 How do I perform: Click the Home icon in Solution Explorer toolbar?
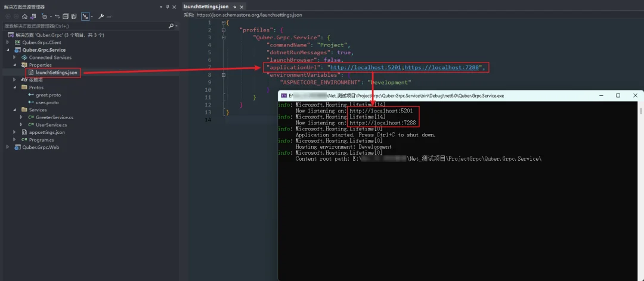pyautogui.click(x=24, y=17)
